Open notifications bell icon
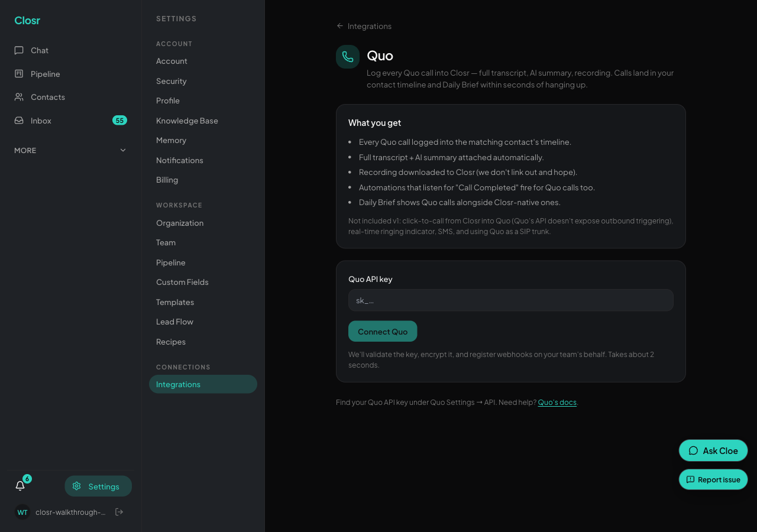This screenshot has height=532, width=757. [x=20, y=486]
